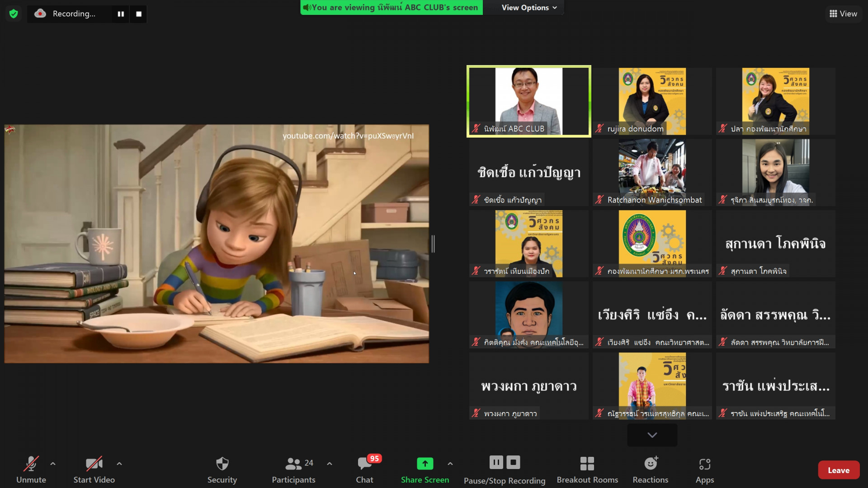Click muted mic icon on พวงผกา ภูยาดาว tile

tap(476, 413)
